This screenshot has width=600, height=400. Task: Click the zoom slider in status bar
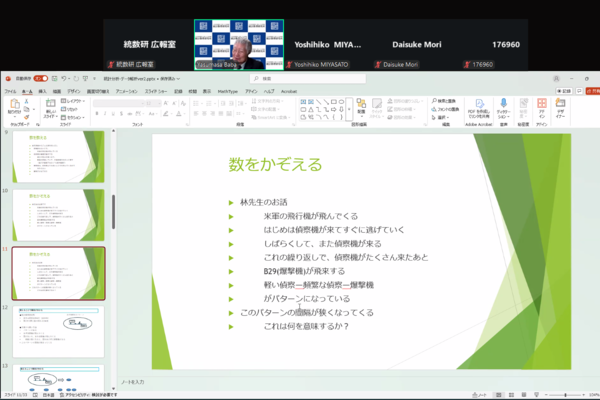pyautogui.click(x=565, y=395)
